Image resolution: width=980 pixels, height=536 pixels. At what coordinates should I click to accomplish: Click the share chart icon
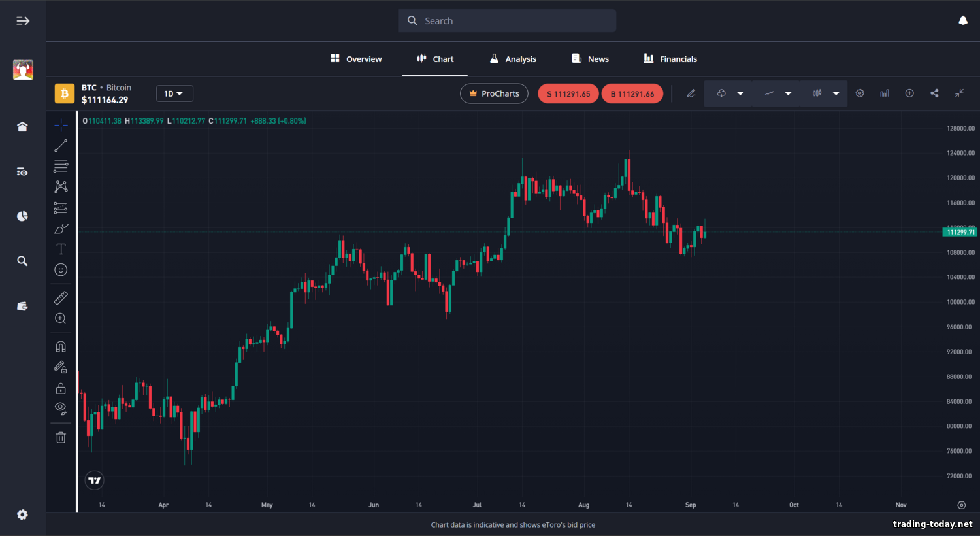tap(934, 93)
